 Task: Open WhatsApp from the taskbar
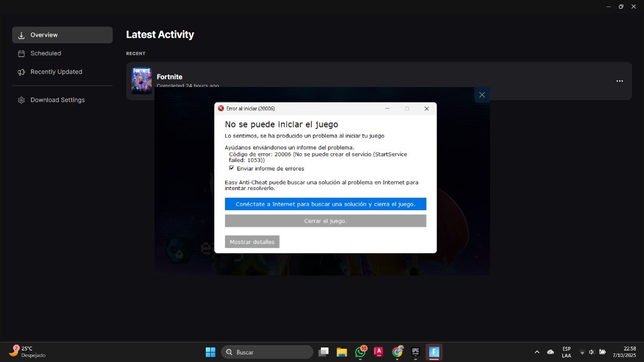(x=360, y=352)
